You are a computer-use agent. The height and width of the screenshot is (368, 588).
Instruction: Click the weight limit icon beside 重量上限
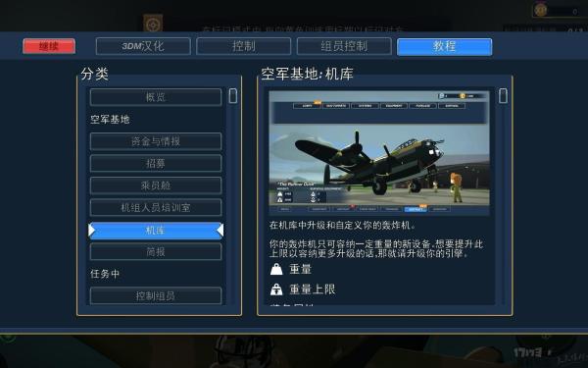[276, 289]
